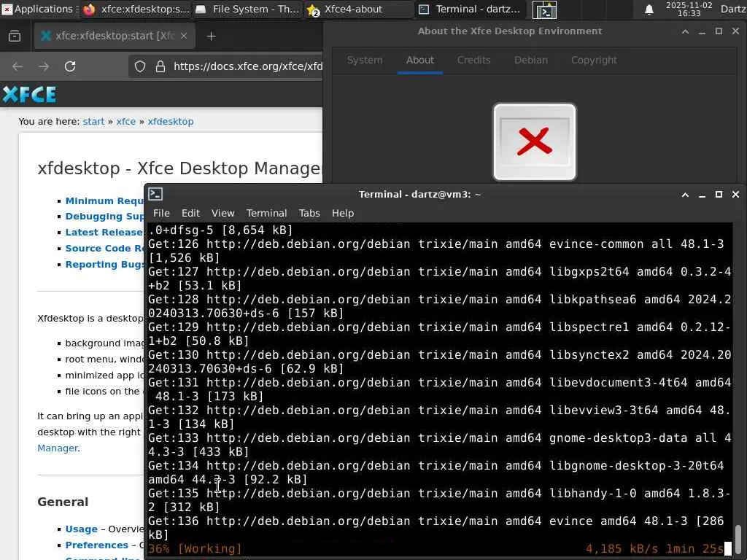Click the Terminal window menu icon
The width and height of the screenshot is (747, 560).
(x=155, y=194)
